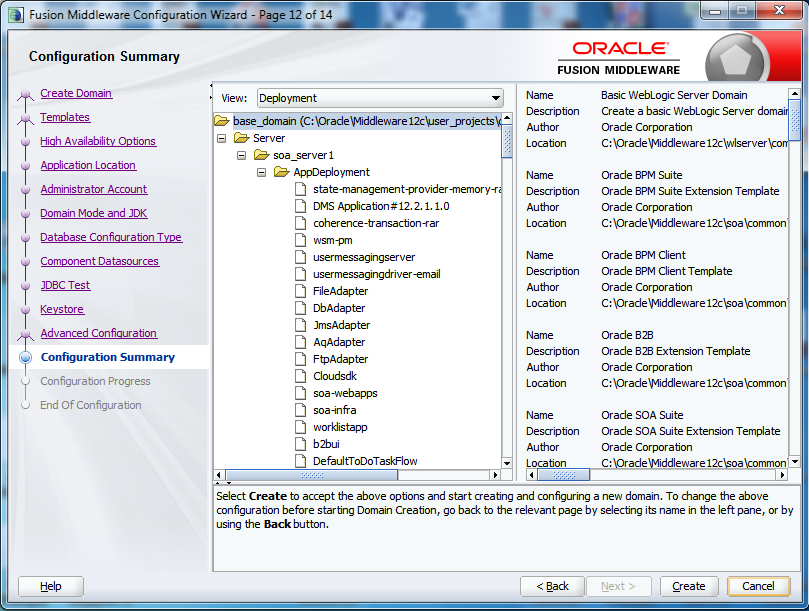Click the file icon beside coherence-transaction-rar
The image size is (809, 611).
coord(301,223)
